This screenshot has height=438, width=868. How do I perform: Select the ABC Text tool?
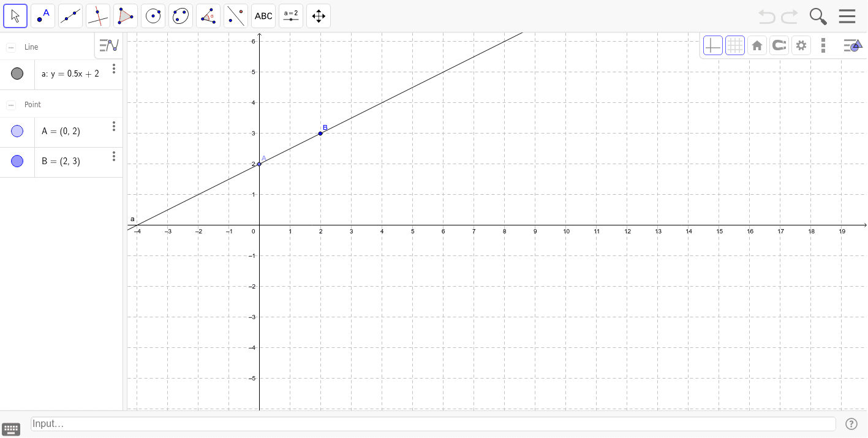tap(263, 16)
